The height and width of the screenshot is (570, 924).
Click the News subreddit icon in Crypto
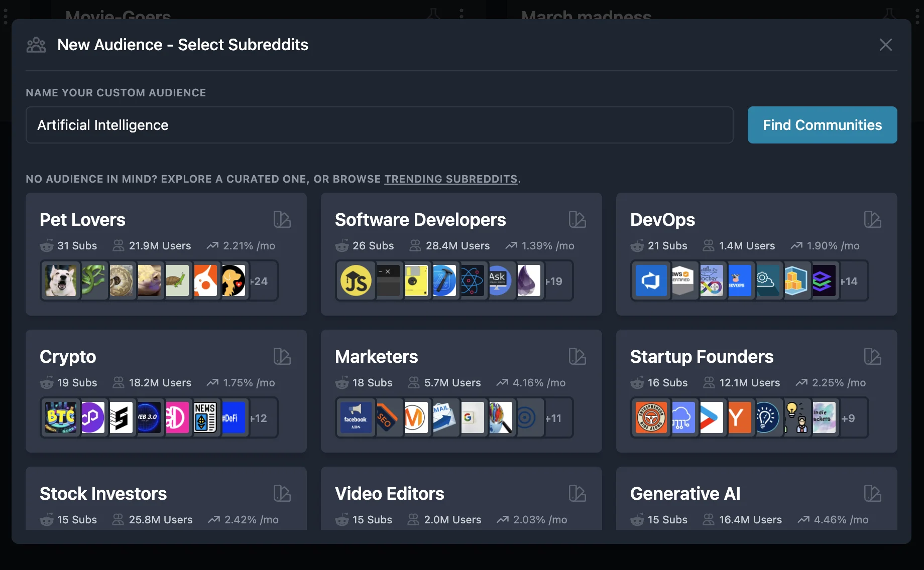205,417
